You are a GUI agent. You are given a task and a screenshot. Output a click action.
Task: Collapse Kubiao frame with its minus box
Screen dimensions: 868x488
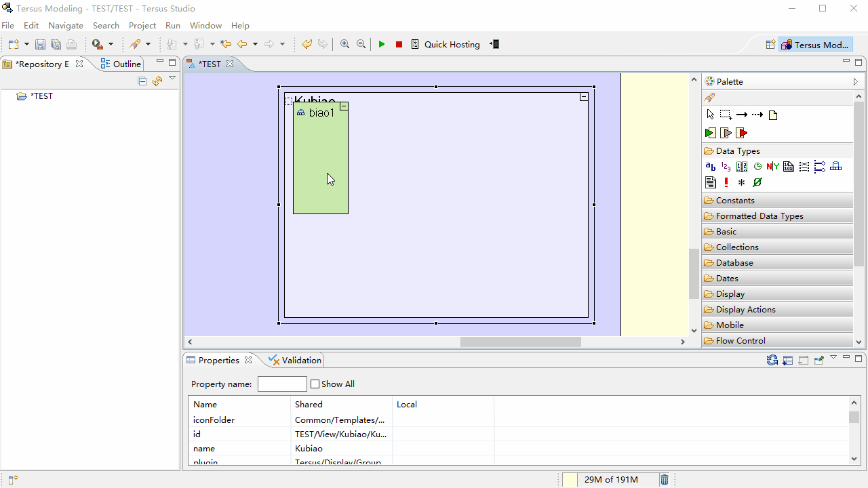pos(584,97)
